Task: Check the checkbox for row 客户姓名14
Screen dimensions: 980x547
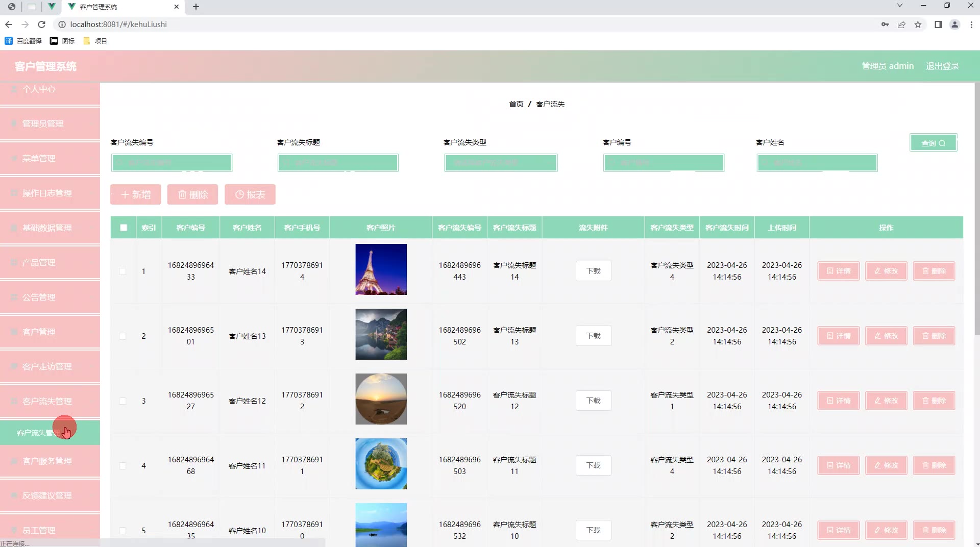Action: click(x=122, y=271)
